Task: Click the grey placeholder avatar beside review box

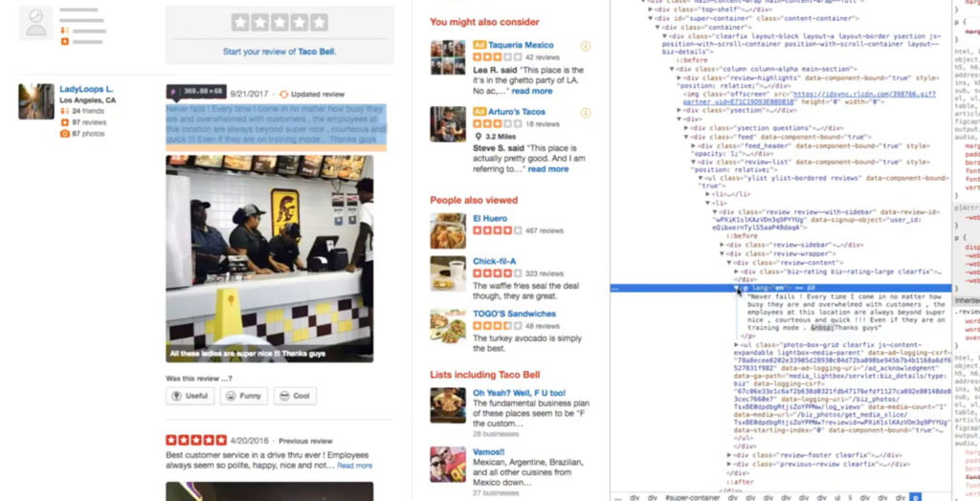Action: click(x=35, y=23)
